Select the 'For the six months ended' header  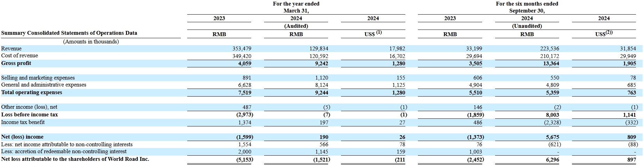(527, 4)
